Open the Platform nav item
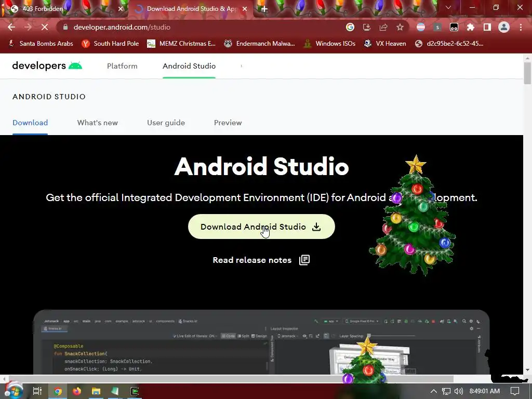Image resolution: width=532 pixels, height=399 pixels. pos(122,66)
